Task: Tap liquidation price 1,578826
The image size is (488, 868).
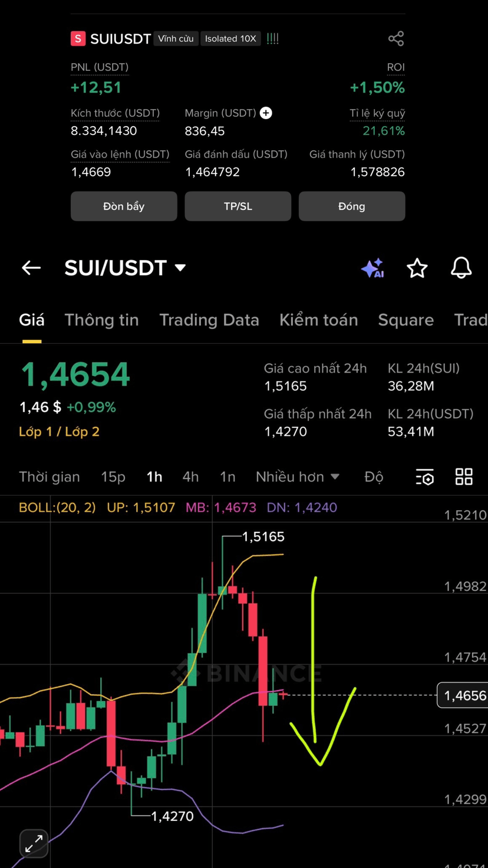Action: (x=378, y=172)
